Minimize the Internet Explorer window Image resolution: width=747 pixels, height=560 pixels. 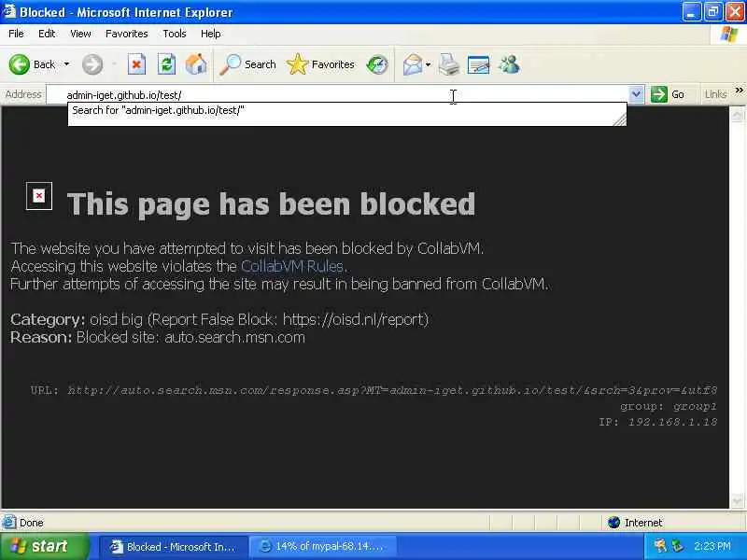pyautogui.click(x=691, y=11)
